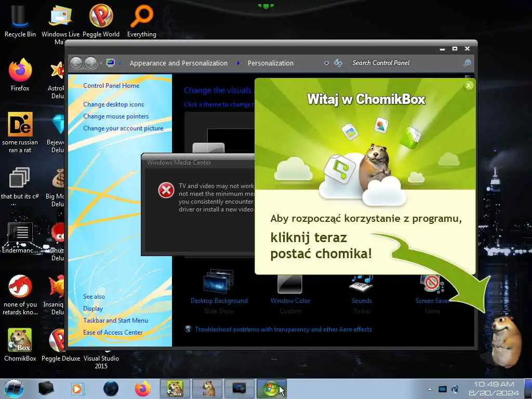Select the Appearance and Personalization breadcrumb
Screen dimensions: 532x399
coord(179,63)
